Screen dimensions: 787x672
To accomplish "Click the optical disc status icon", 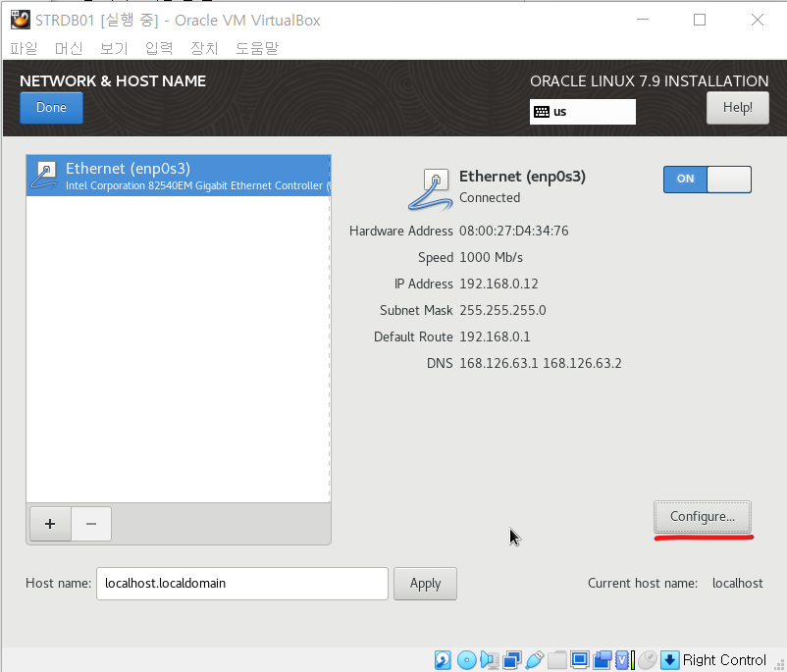I will (x=466, y=659).
